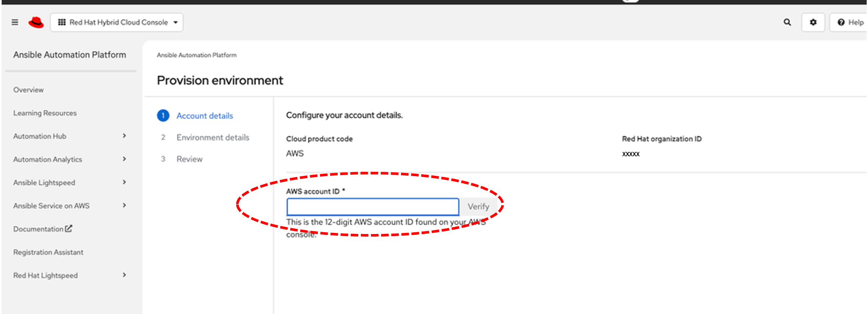Expand Ansible Service on AWS section

pos(70,206)
